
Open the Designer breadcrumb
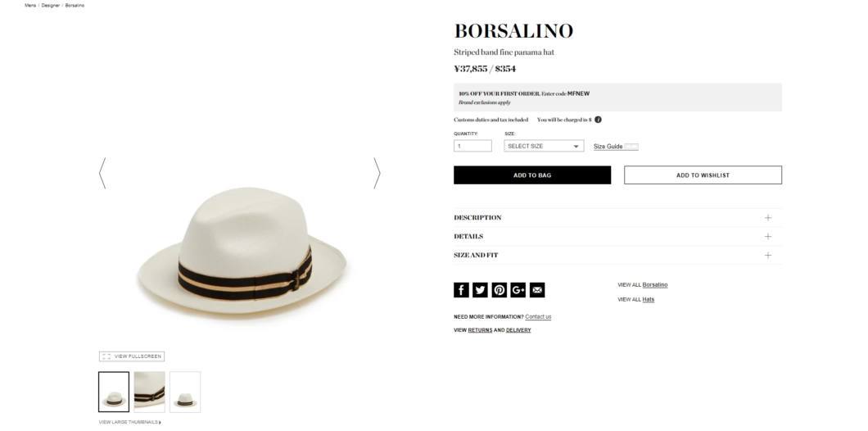click(51, 5)
